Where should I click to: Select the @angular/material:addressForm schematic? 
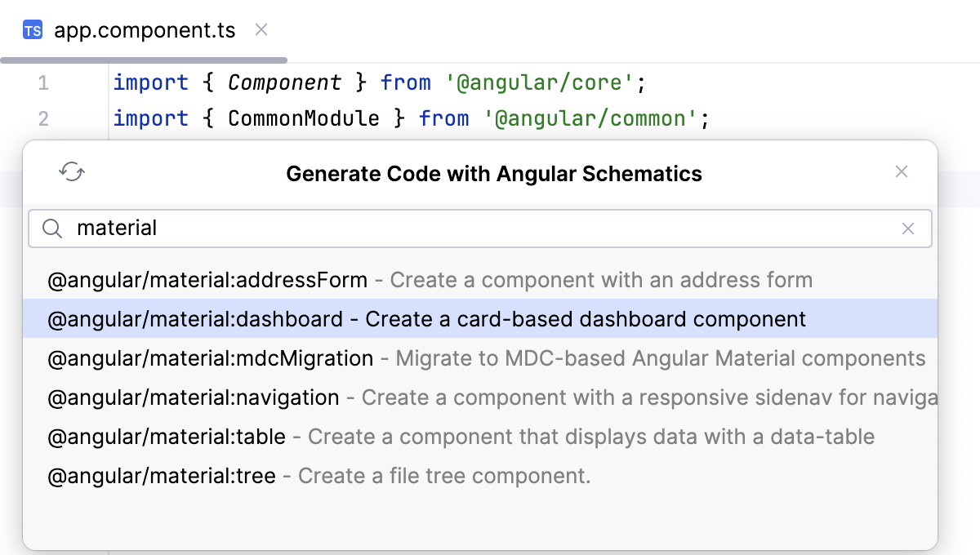(207, 279)
